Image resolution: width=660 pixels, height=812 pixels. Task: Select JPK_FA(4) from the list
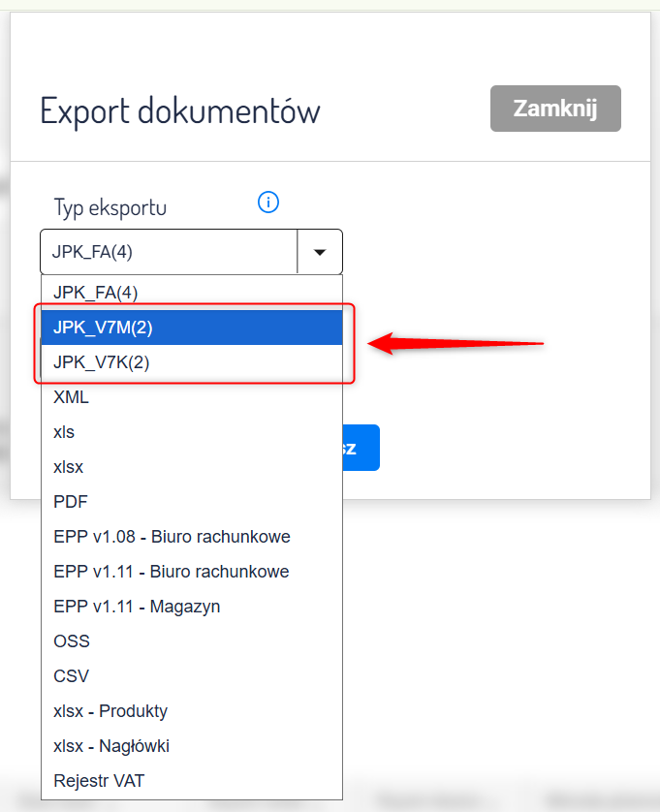click(191, 292)
